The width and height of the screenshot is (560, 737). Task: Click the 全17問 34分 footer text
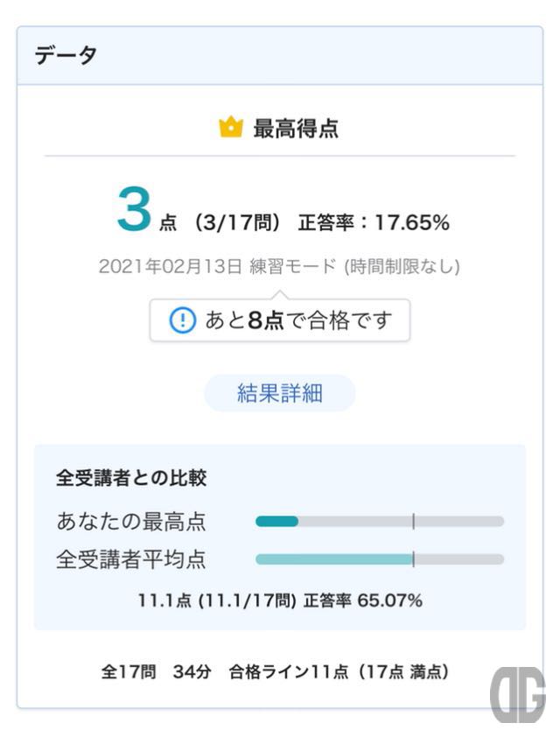pyautogui.click(x=157, y=671)
